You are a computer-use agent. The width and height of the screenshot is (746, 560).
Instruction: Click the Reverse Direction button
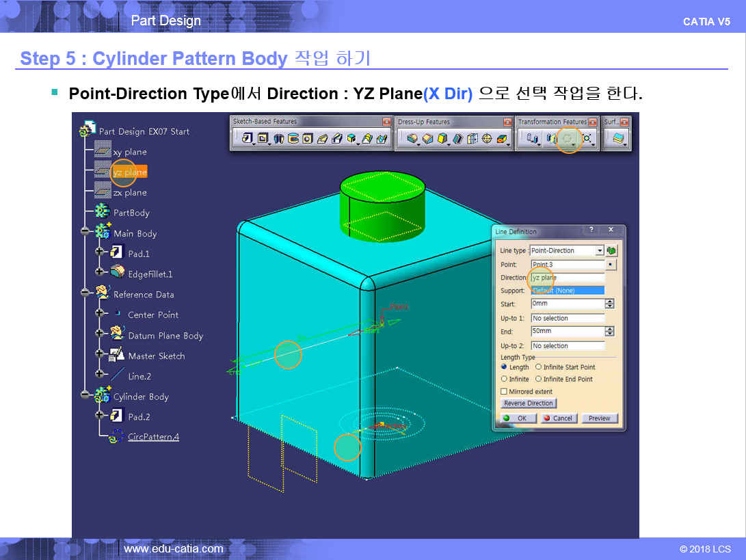click(x=529, y=403)
